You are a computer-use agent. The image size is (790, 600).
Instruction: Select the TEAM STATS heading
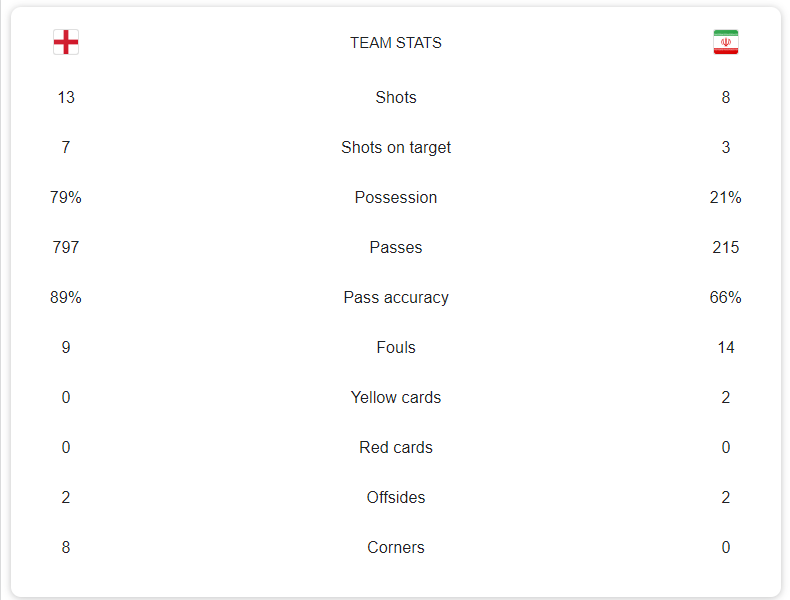click(396, 43)
